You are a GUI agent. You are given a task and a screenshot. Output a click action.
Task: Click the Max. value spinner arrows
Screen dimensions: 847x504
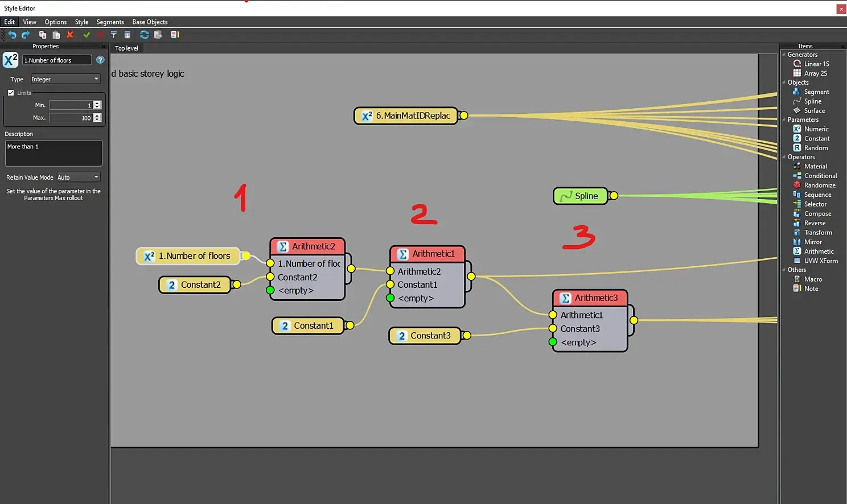coord(97,118)
